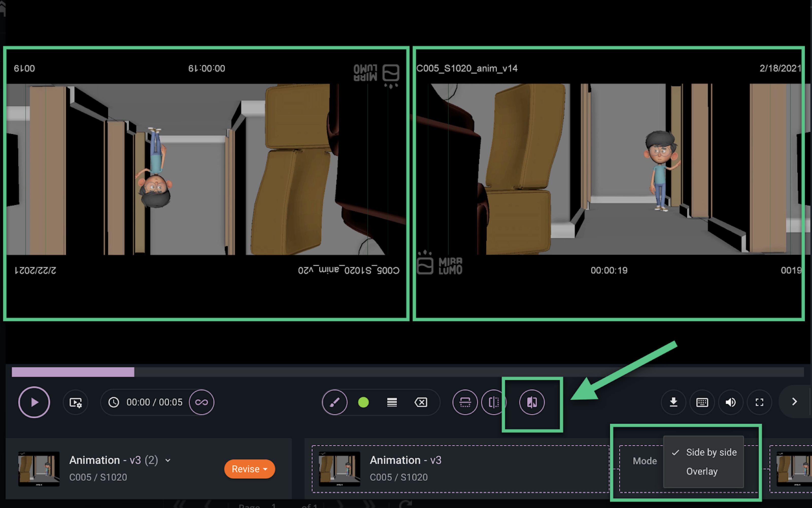The width and height of the screenshot is (812, 508).
Task: Expand the Animation v3 (2) version chevron
Action: click(168, 460)
